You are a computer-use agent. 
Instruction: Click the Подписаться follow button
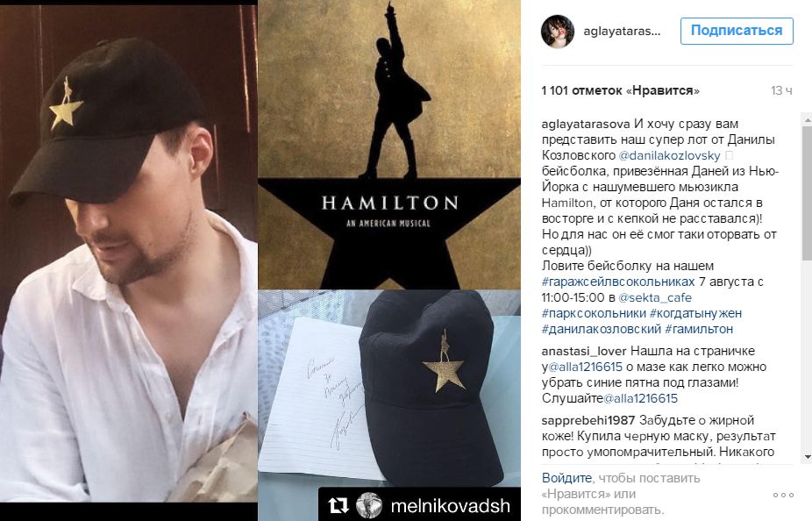click(x=737, y=31)
